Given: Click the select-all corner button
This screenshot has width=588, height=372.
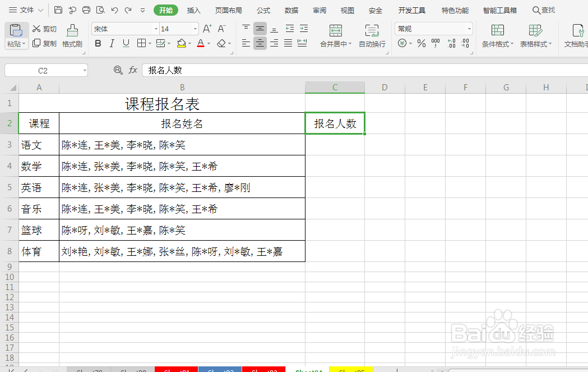Looking at the screenshot, I should [x=13, y=88].
